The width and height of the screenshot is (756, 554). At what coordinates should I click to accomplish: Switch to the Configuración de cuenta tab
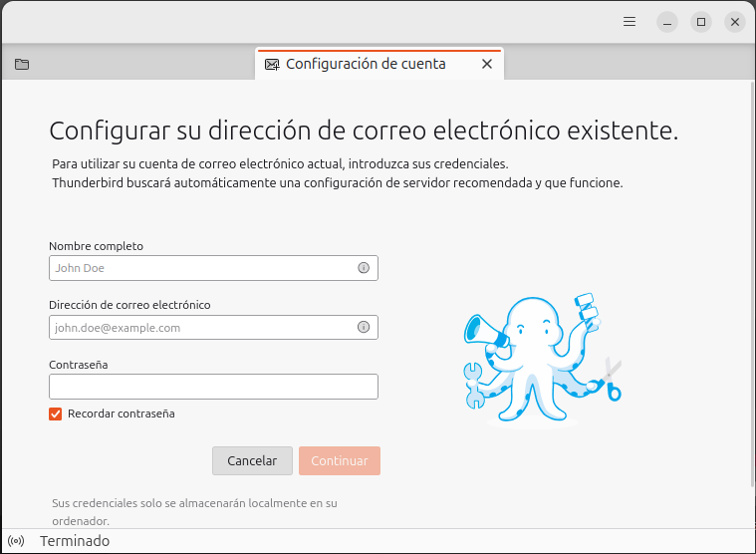pos(366,65)
